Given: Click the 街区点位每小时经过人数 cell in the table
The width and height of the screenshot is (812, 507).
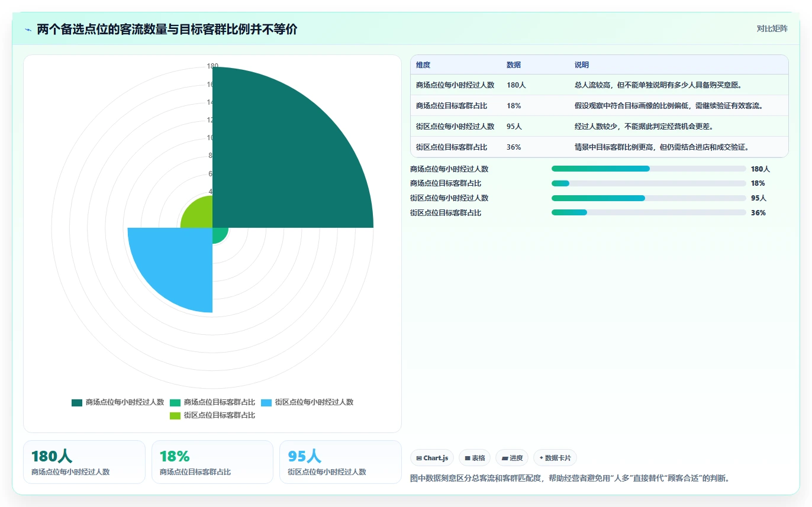Looking at the screenshot, I should [455, 127].
